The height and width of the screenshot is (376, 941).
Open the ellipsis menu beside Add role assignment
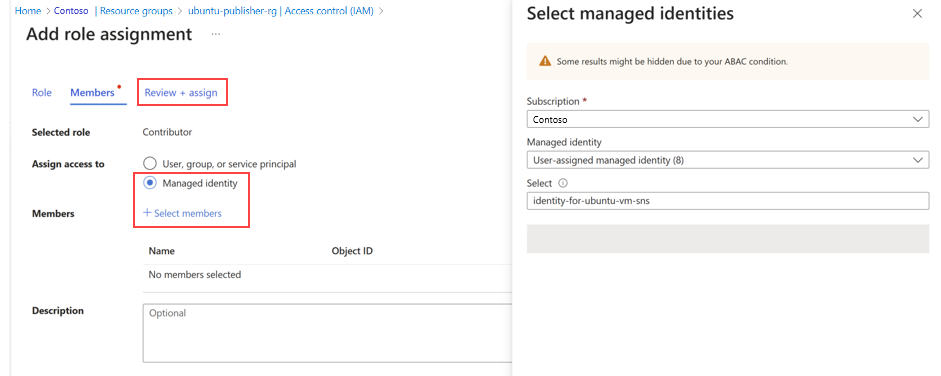(x=216, y=35)
